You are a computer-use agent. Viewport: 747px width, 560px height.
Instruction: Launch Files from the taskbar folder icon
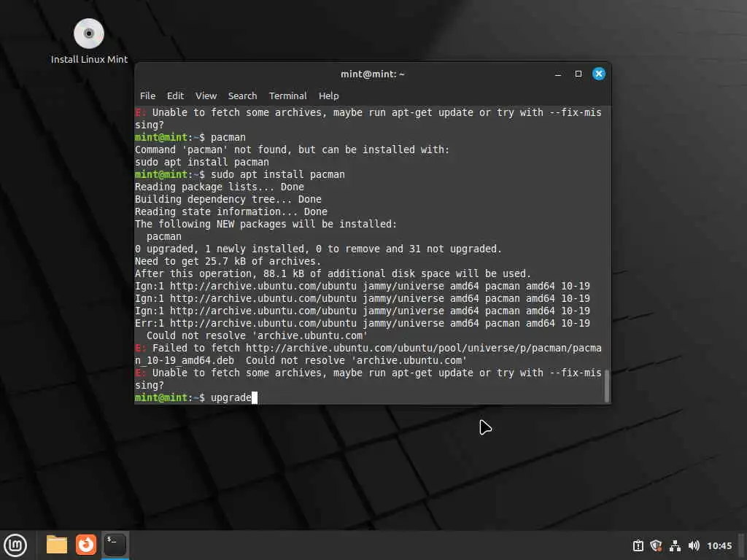[x=57, y=545]
